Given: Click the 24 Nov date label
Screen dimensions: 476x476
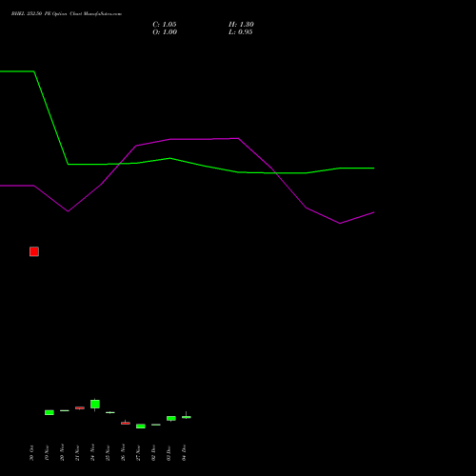Looking at the screenshot, I should 92,452.
